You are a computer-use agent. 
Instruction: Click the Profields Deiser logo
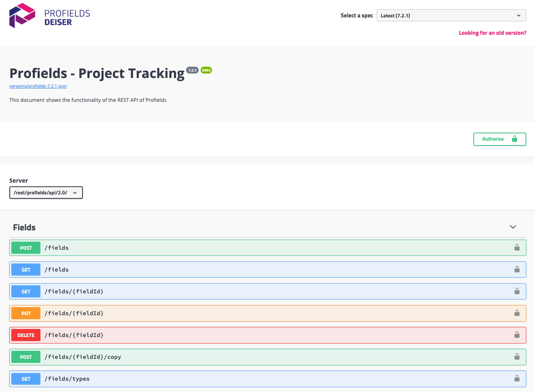click(x=50, y=16)
